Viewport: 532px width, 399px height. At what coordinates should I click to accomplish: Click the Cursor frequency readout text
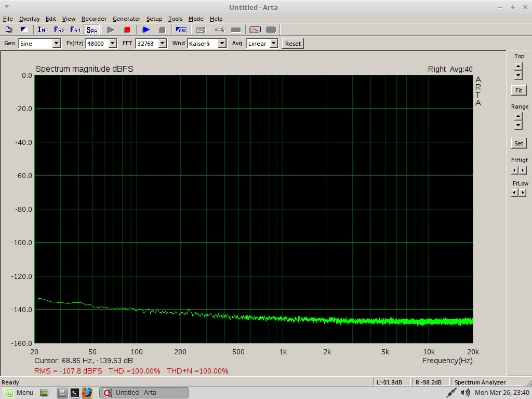[84, 361]
